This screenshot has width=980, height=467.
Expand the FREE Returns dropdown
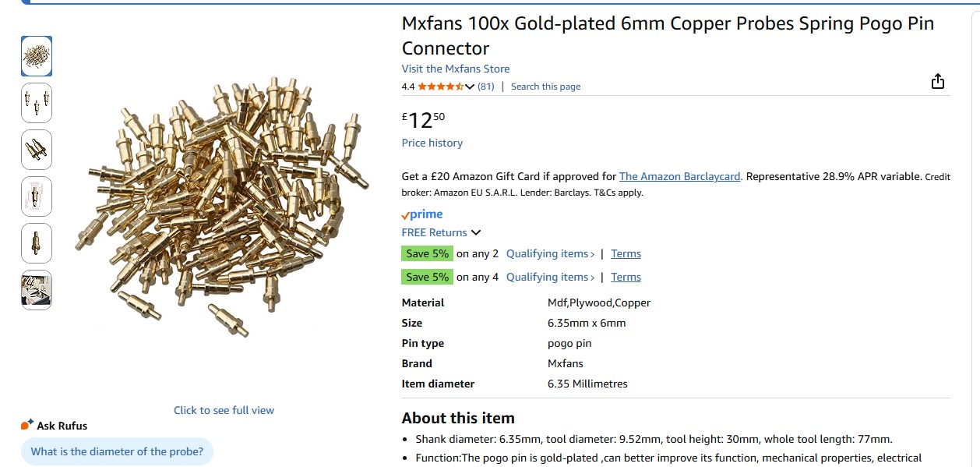[x=476, y=232]
